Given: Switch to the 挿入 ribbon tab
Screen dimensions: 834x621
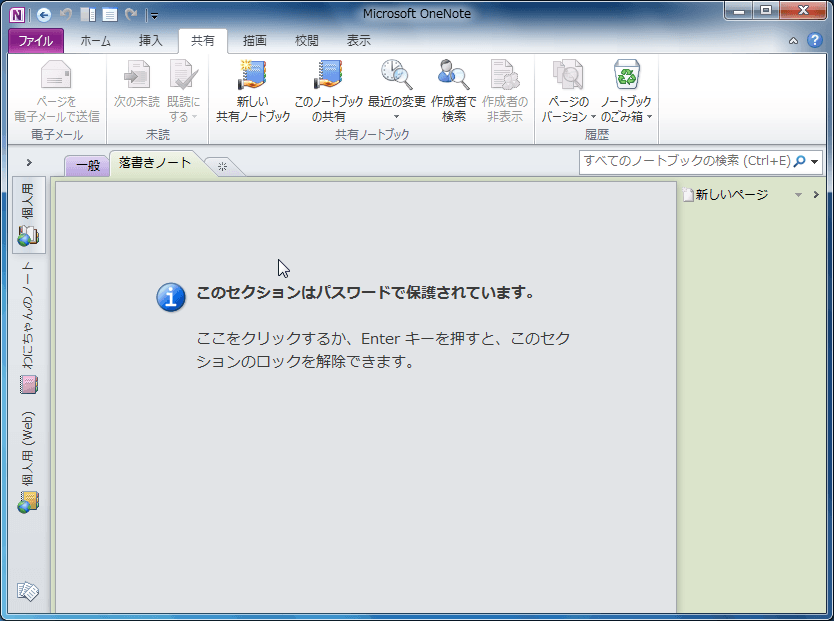Looking at the screenshot, I should coord(151,41).
